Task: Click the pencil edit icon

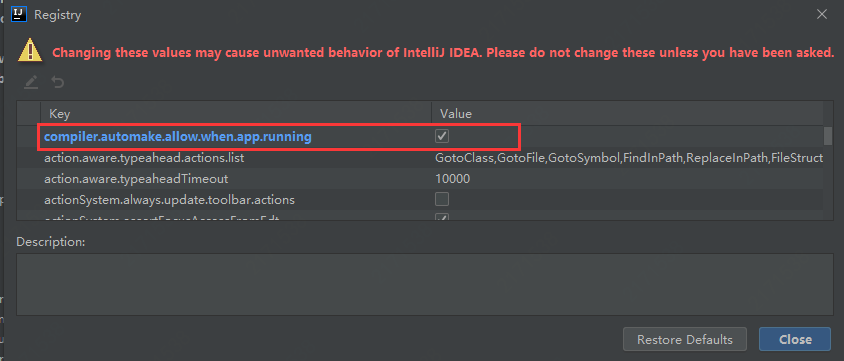Action: pyautogui.click(x=31, y=82)
